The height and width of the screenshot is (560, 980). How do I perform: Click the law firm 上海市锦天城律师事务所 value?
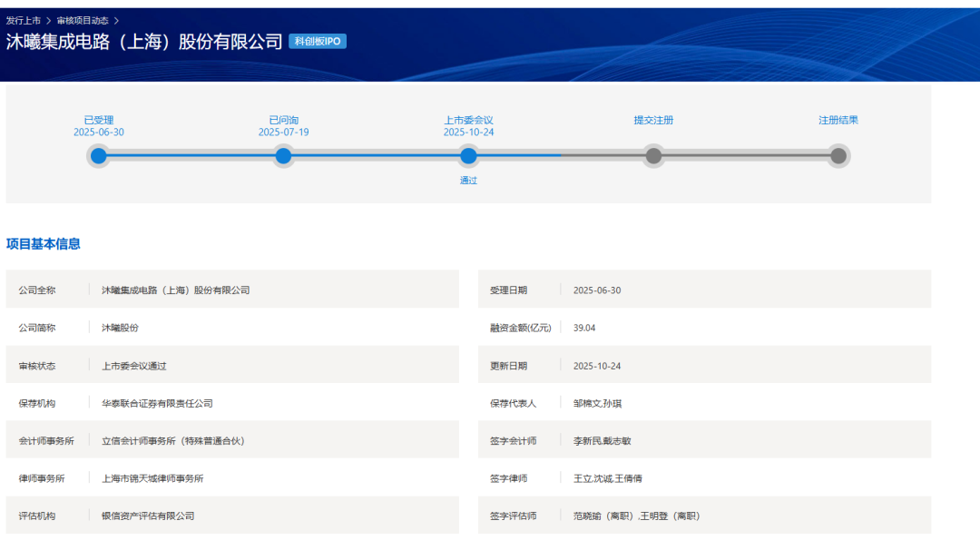coord(152,478)
